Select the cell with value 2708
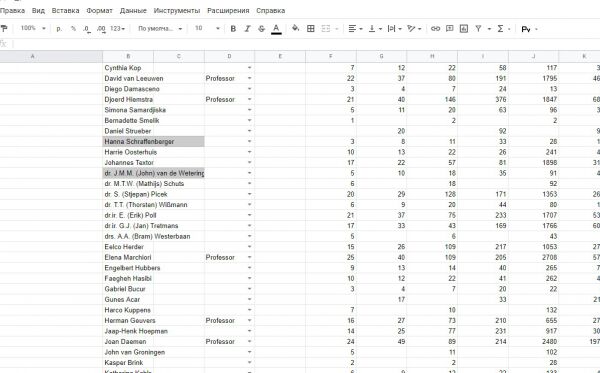Viewport: 600px width, 373px height. [x=533, y=257]
